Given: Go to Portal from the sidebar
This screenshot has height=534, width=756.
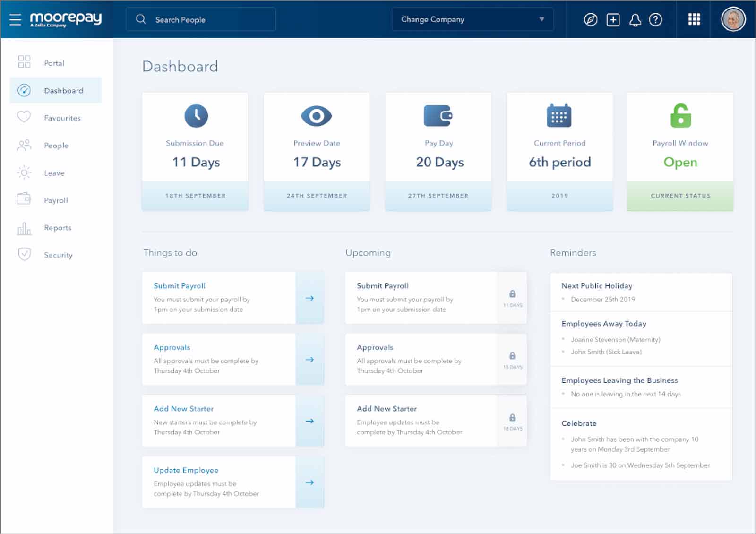Looking at the screenshot, I should [54, 63].
